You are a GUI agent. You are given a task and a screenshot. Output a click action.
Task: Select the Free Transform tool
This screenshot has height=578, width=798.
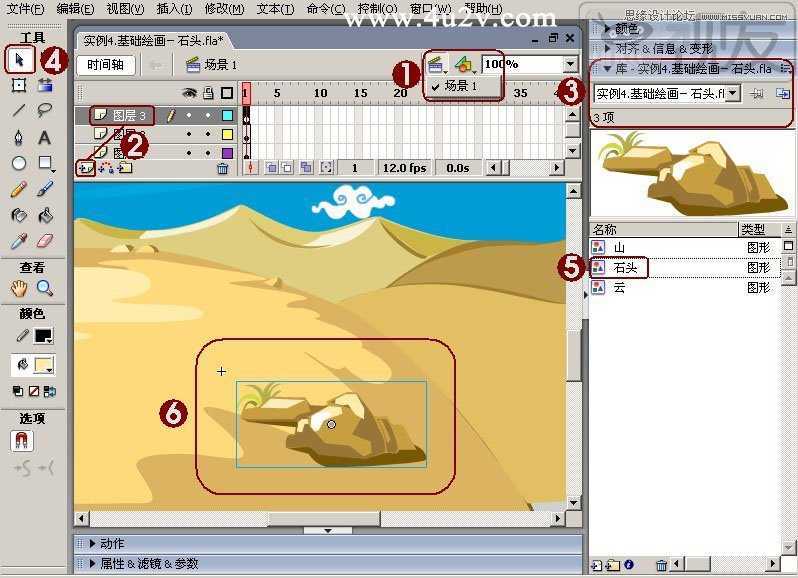pyautogui.click(x=19, y=85)
